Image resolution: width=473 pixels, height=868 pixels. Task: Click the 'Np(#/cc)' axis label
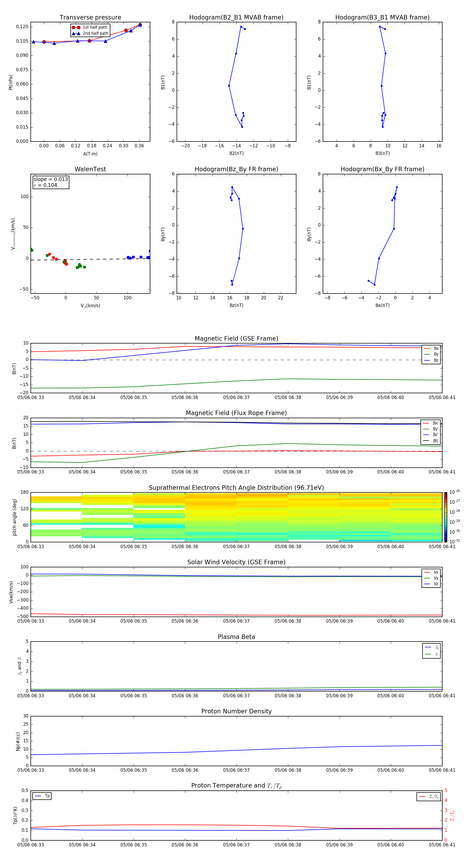click(x=18, y=741)
